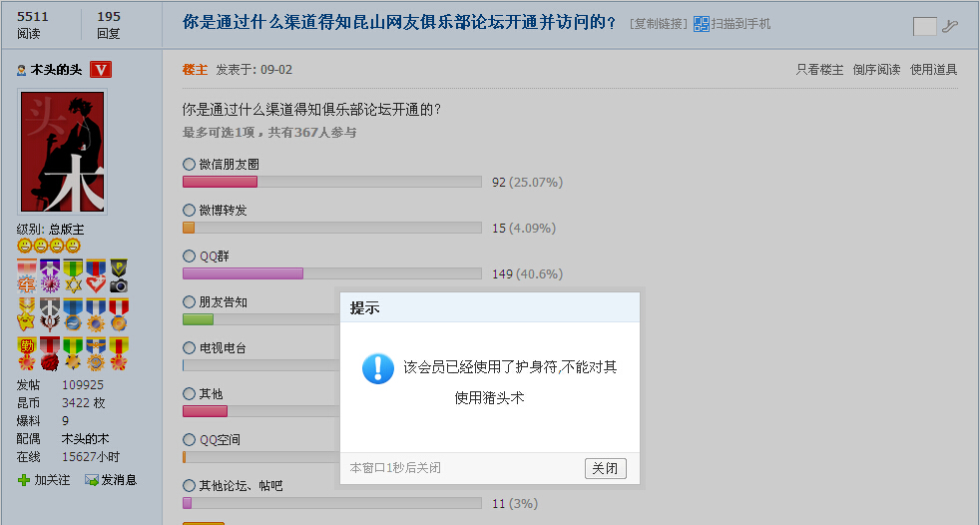This screenshot has width=980, height=525.
Task: Click the blue info icon in the dialog
Action: coord(378,368)
